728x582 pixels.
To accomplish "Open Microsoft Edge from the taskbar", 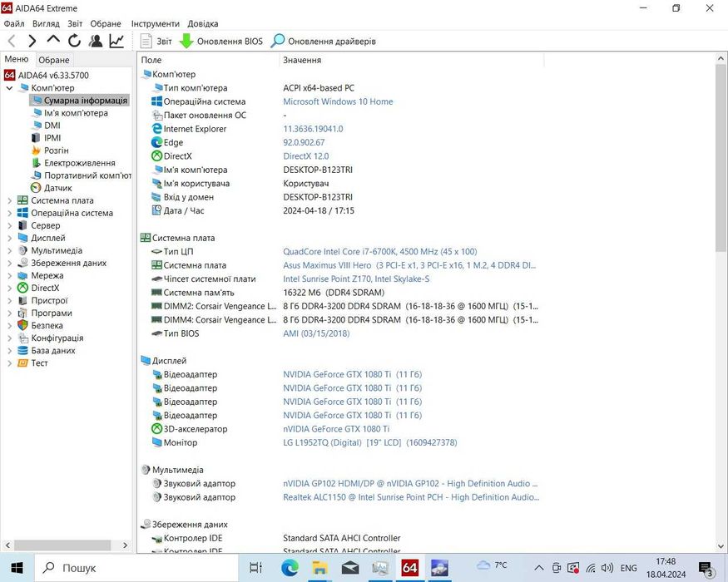I will pos(290,568).
